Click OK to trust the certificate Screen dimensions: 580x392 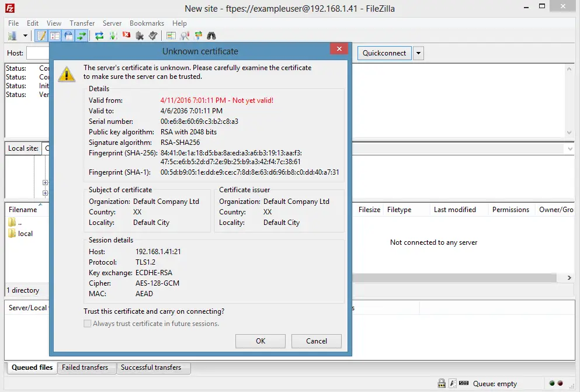coord(261,341)
